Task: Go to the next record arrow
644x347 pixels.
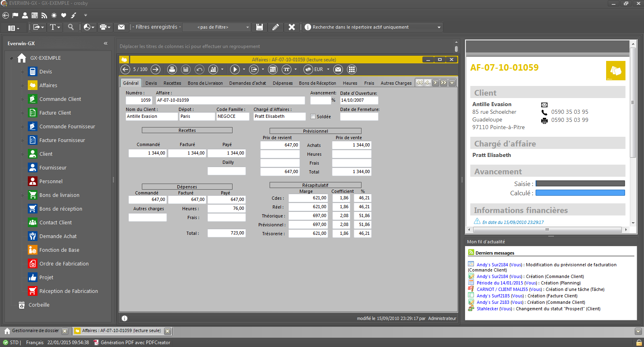Action: click(156, 69)
